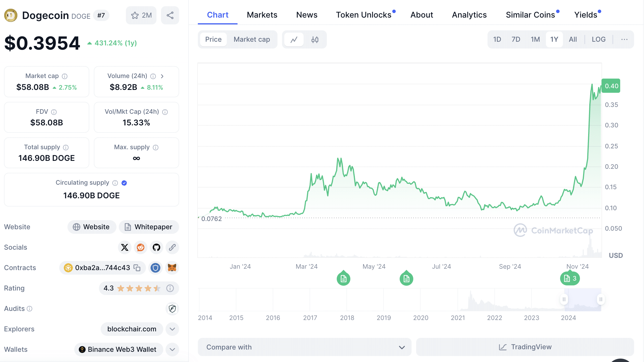This screenshot has width=644, height=362.
Task: Click the Audits info icon
Action: click(x=29, y=309)
